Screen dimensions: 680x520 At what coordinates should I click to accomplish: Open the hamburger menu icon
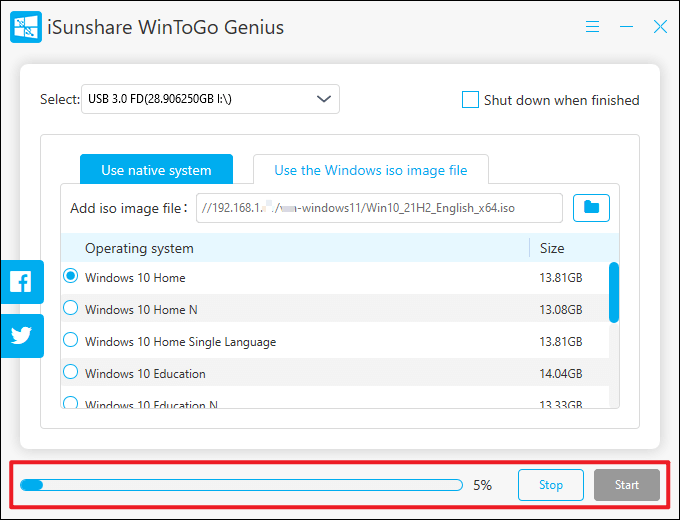592,27
